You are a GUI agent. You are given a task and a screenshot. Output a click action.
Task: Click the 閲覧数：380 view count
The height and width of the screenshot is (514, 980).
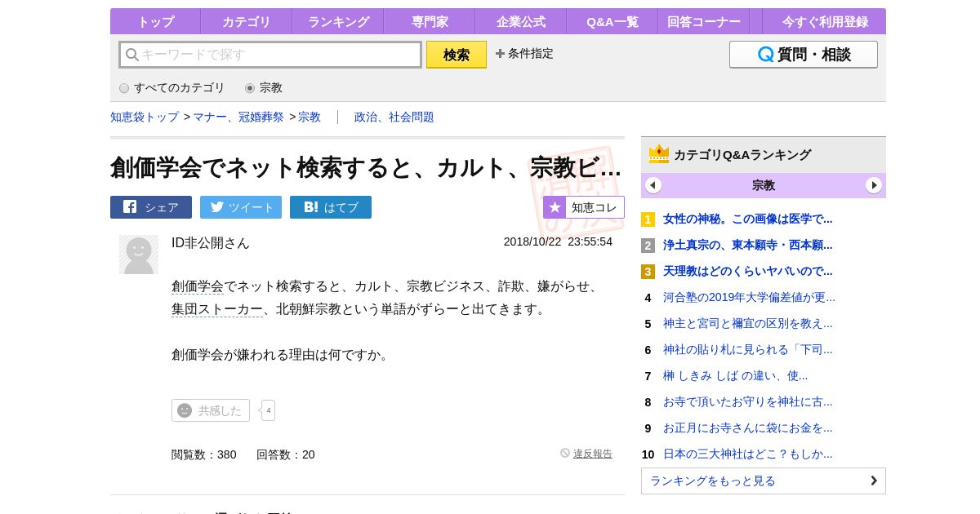(204, 454)
